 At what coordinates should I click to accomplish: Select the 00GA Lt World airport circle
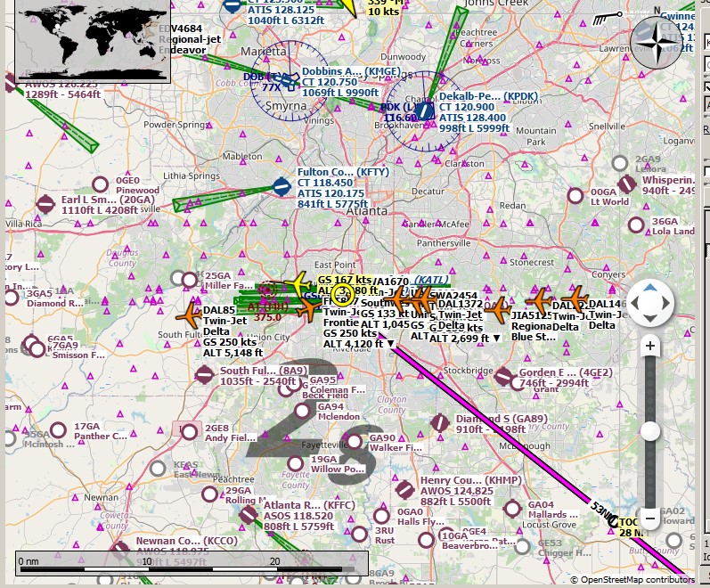(x=575, y=196)
